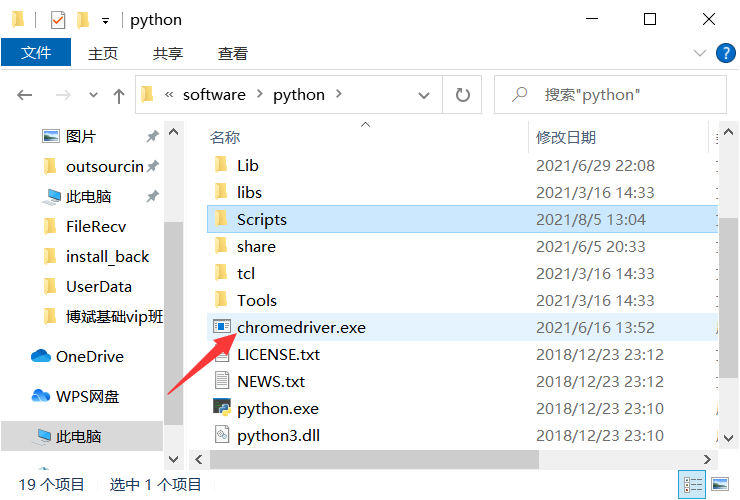
Task: Sort by the 名称 column header
Action: click(x=225, y=137)
